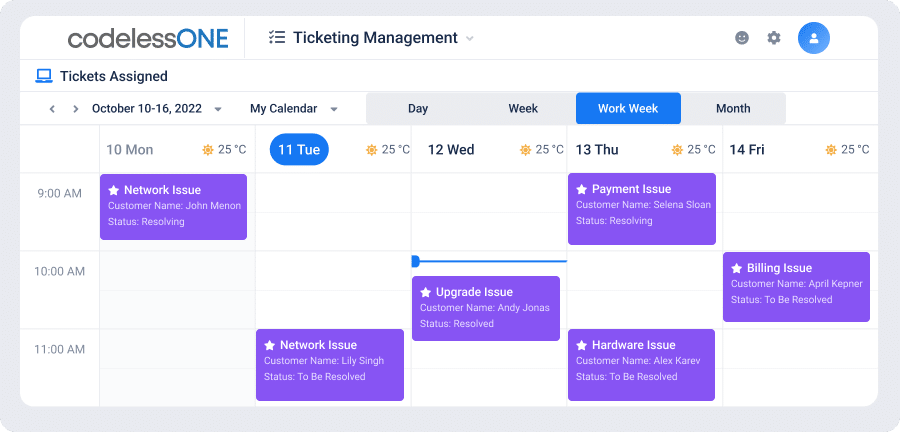Open the settings gear icon
The height and width of the screenshot is (432, 900).
click(x=774, y=38)
